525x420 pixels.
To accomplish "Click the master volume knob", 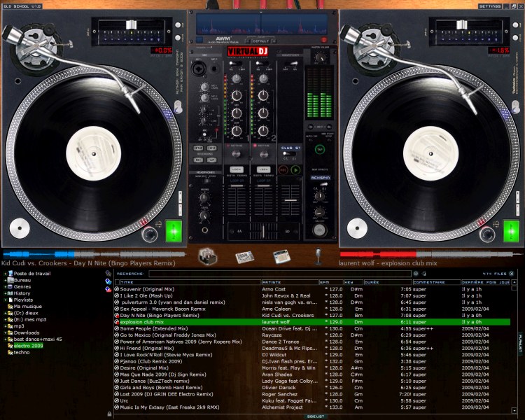I will point(321,58).
